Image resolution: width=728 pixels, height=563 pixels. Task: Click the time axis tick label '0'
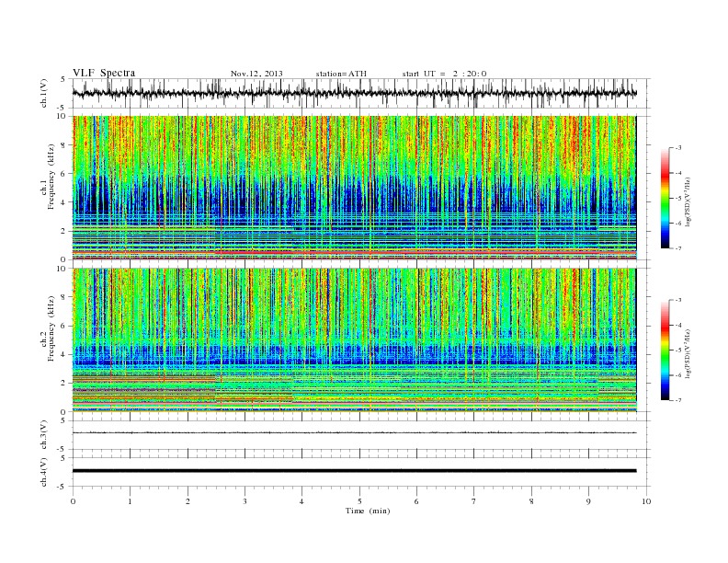73,501
